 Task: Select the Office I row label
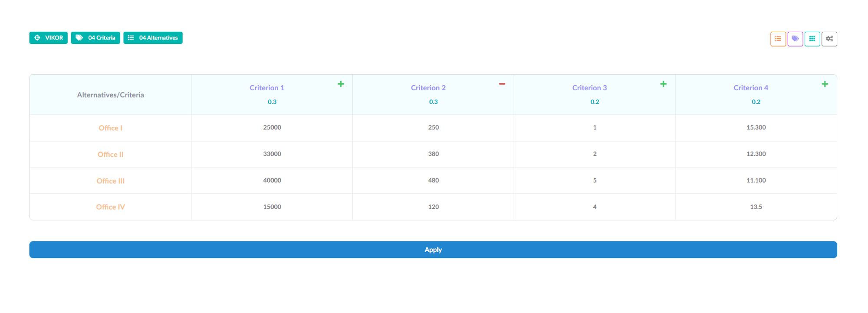(110, 128)
